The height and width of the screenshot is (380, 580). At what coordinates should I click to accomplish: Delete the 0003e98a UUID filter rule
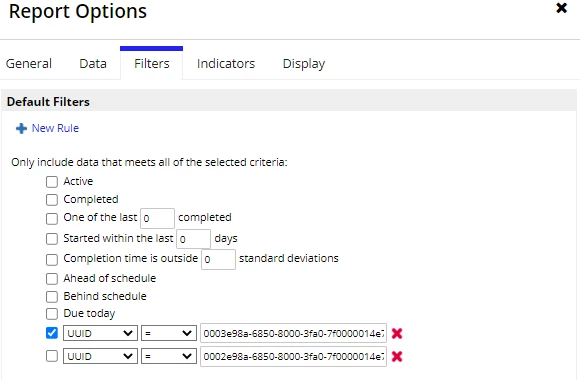(397, 333)
